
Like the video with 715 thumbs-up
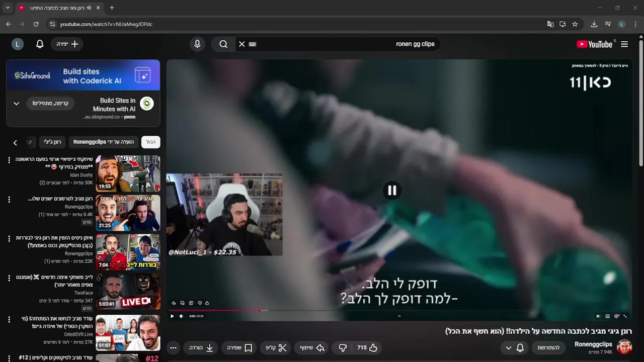tap(367, 347)
